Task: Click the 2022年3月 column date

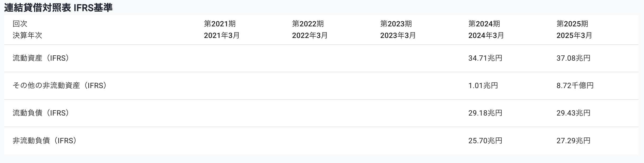Action: pos(310,35)
